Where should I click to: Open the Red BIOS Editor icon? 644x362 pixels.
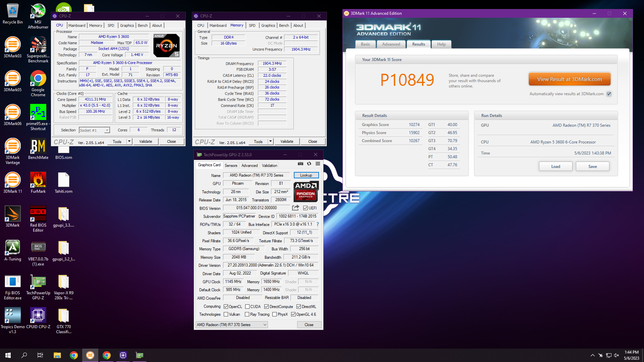click(x=38, y=219)
